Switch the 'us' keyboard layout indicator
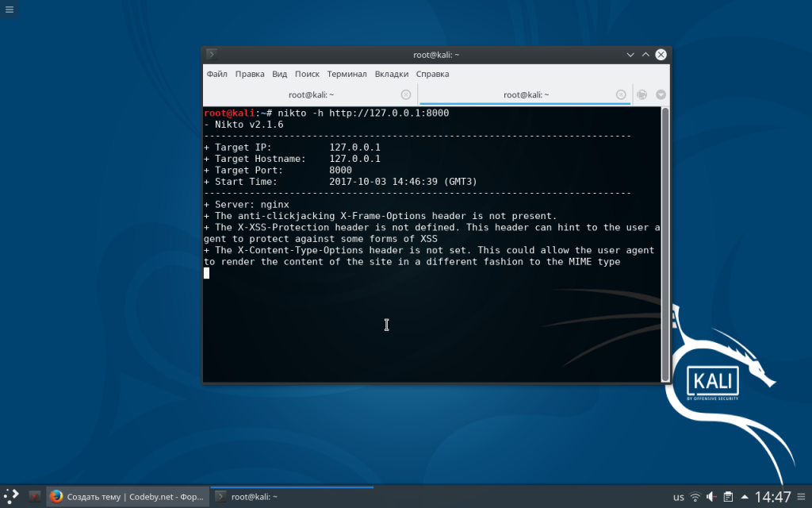Image resolution: width=812 pixels, height=508 pixels. click(x=679, y=497)
